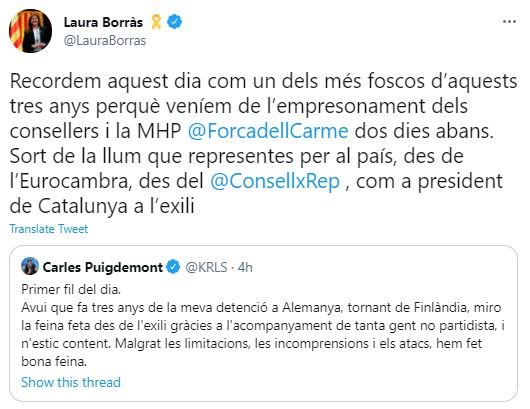Open Laura Borràs profile picture
The image size is (530, 409).
[30, 31]
